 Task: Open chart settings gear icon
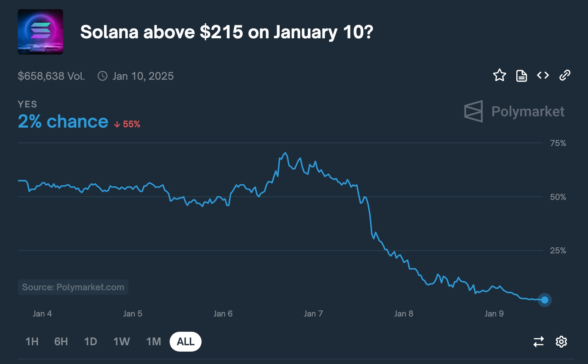coord(561,342)
